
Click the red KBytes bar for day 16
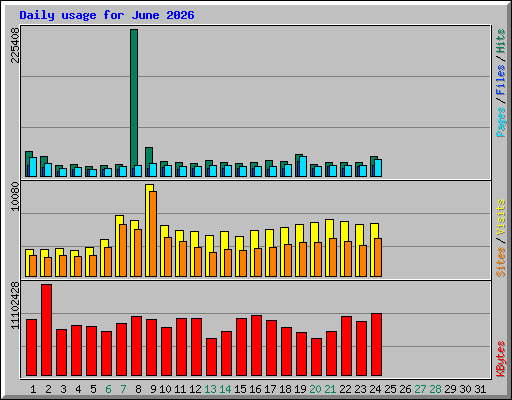[256, 346]
